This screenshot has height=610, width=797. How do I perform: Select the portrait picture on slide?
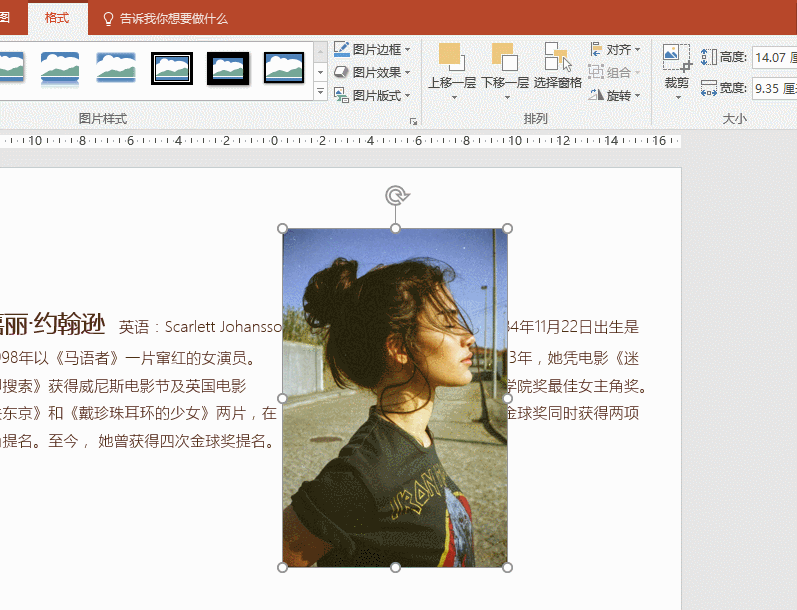(x=395, y=398)
